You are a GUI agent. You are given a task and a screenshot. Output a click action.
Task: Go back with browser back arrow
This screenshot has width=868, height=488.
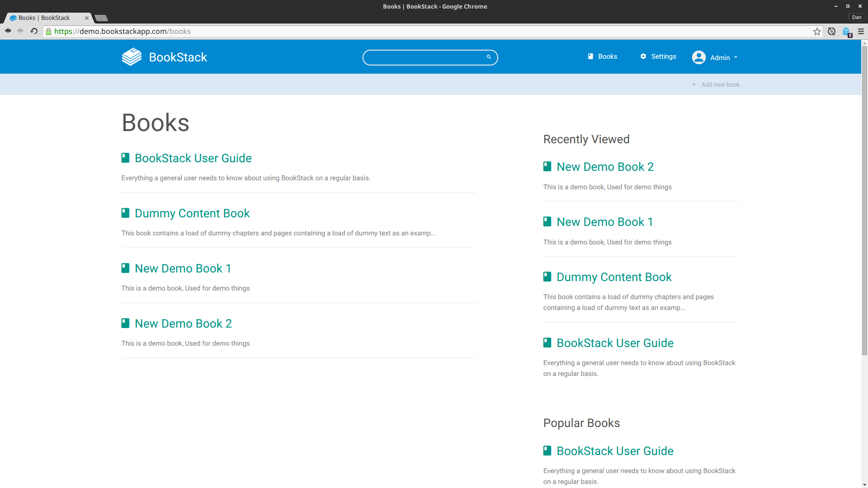click(8, 31)
